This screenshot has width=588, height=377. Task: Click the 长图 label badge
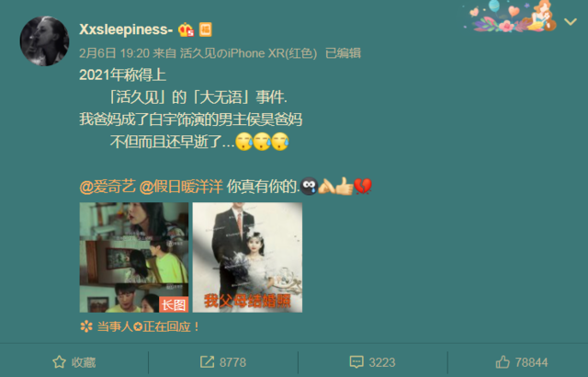(x=174, y=304)
